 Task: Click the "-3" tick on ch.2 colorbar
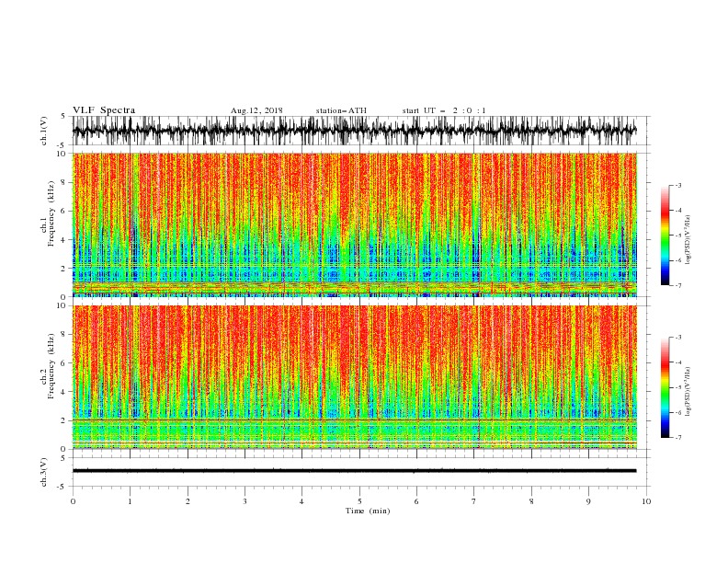678,338
